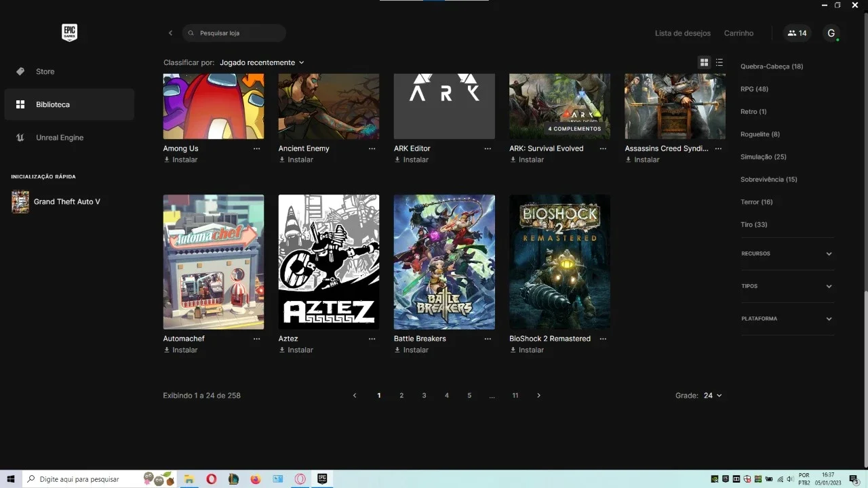The image size is (868, 488).
Task: Install BioShock 2 Remastered
Action: point(527,350)
